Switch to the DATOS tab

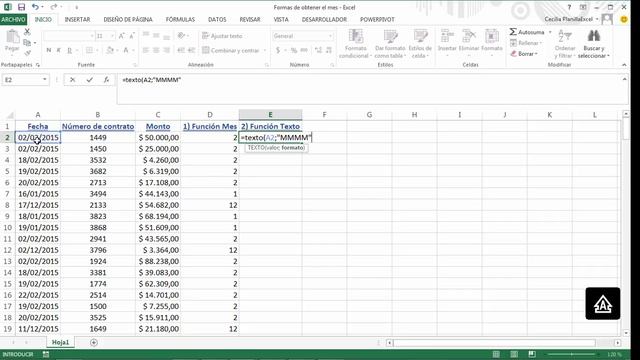coord(217,19)
